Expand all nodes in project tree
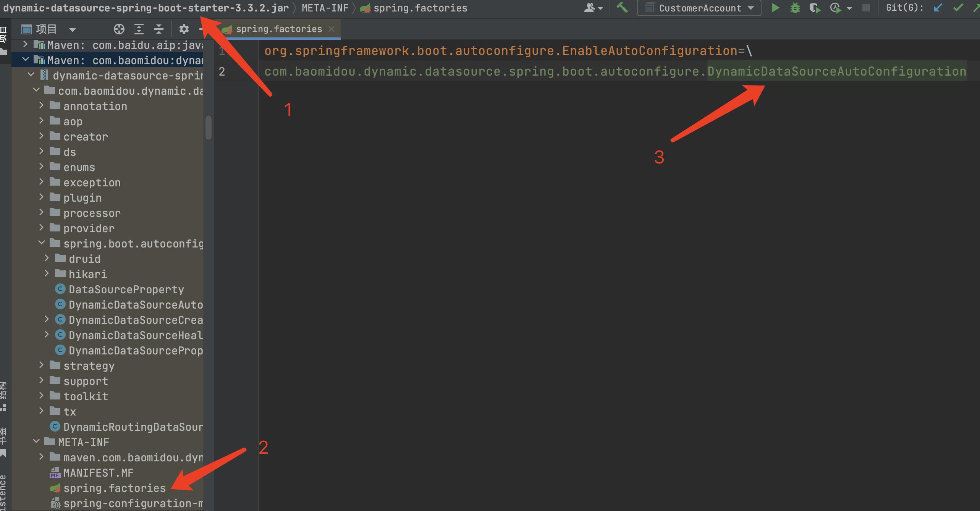The width and height of the screenshot is (980, 511). [139, 29]
